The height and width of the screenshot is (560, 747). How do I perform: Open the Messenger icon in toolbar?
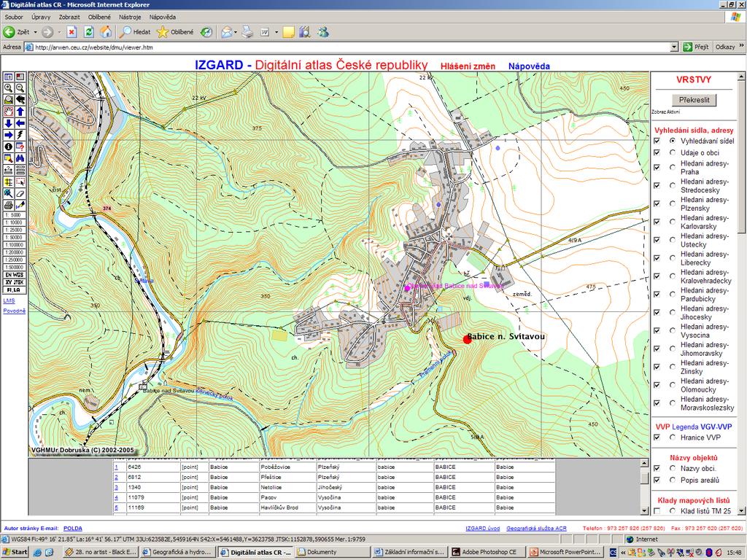click(323, 32)
